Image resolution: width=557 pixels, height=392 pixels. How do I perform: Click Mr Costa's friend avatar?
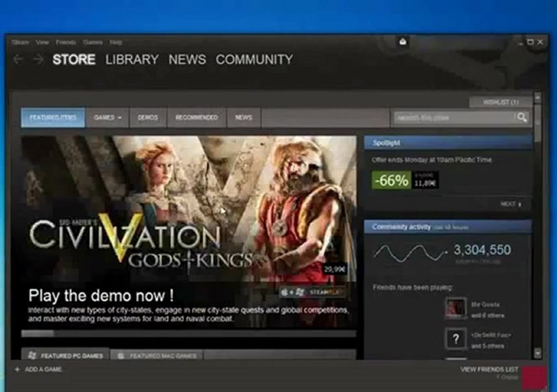pyautogui.click(x=456, y=308)
